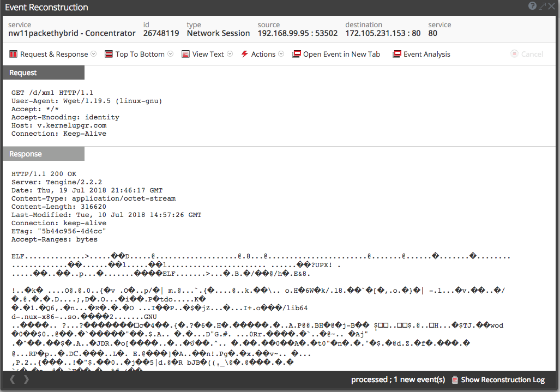Click the Open Event in New Tab icon
This screenshot has width=560, height=392.
(x=297, y=54)
